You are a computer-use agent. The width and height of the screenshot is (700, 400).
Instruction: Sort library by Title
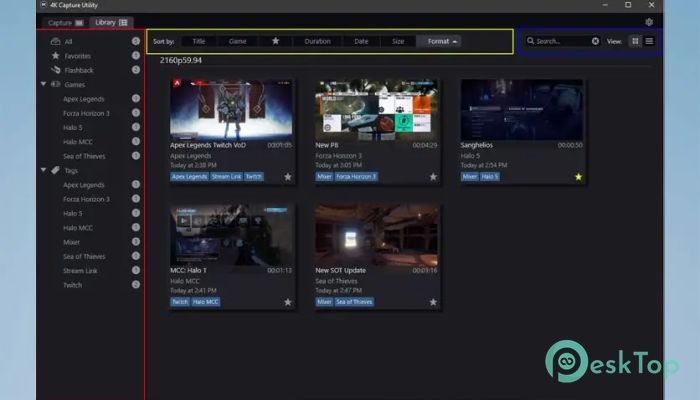(x=199, y=41)
